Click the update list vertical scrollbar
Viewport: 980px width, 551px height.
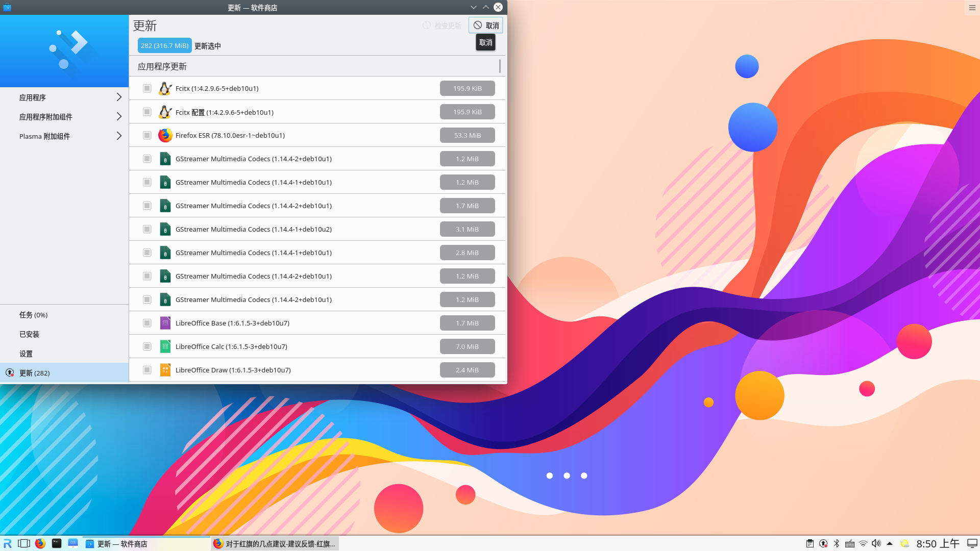[x=500, y=66]
